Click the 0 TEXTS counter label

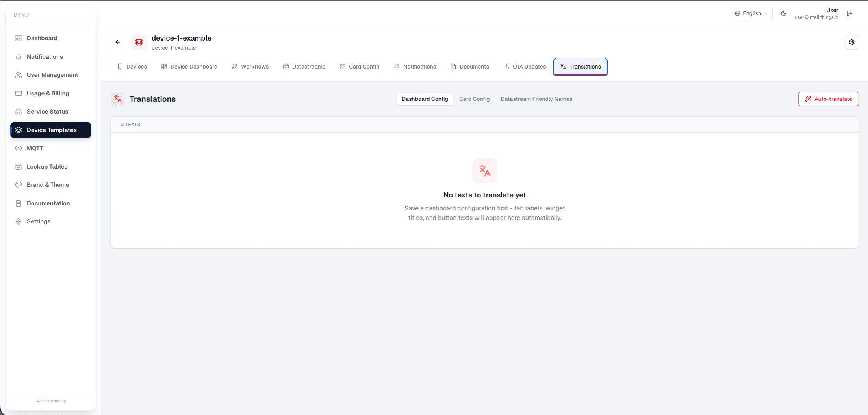pos(130,125)
